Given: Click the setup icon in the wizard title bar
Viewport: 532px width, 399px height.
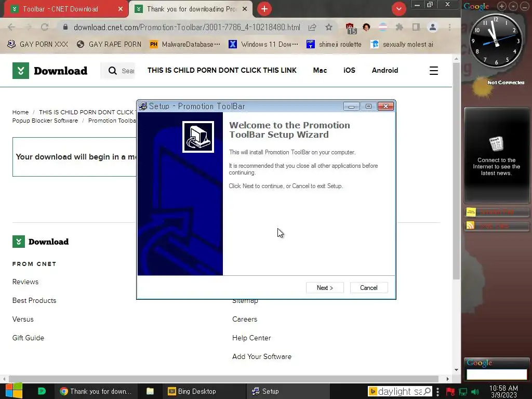Looking at the screenshot, I should pos(143,106).
